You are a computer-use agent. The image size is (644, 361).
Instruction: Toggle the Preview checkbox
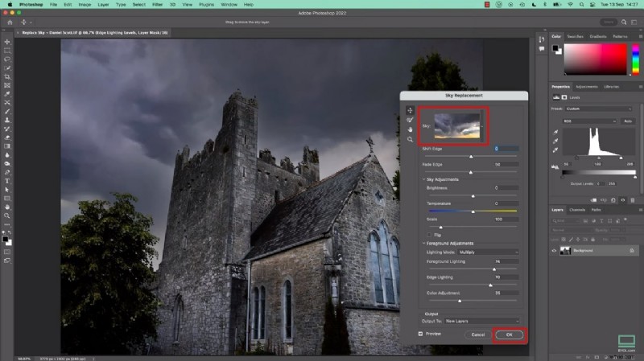[420, 334]
